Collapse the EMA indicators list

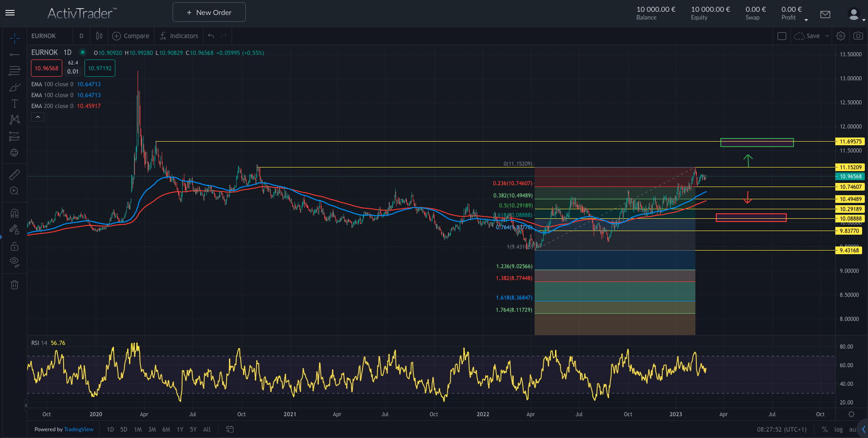[x=38, y=117]
